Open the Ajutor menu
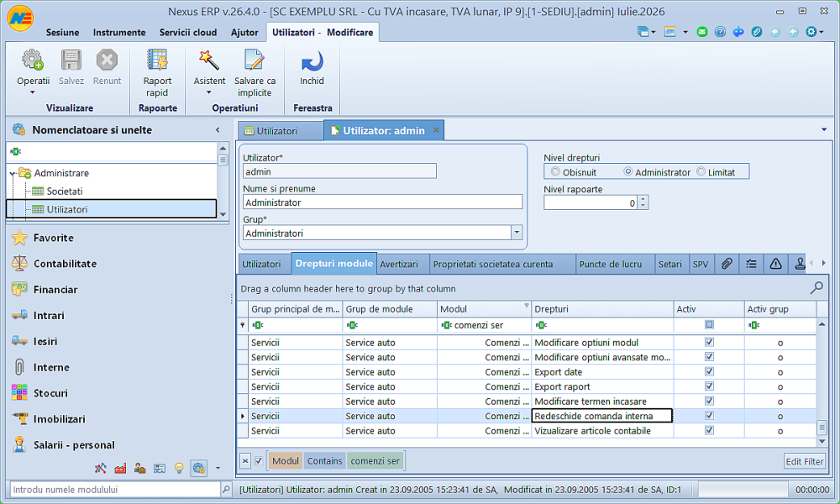 click(x=244, y=32)
